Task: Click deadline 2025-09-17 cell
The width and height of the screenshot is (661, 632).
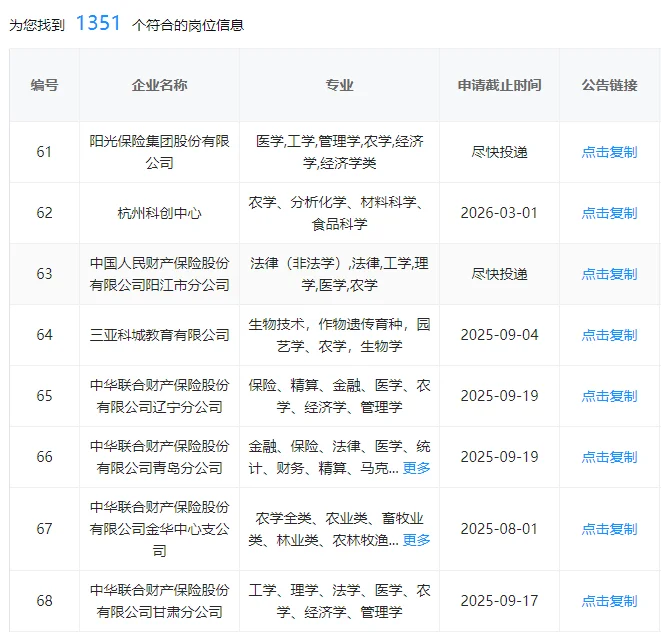Action: coord(500,601)
